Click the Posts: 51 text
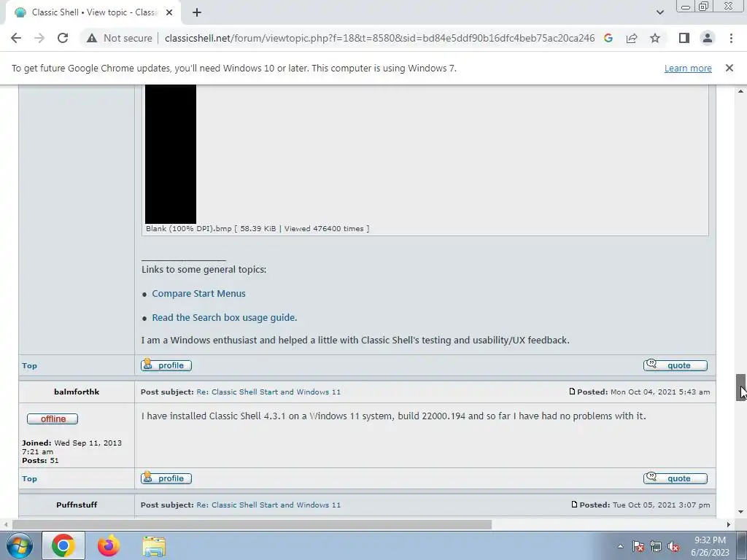The height and width of the screenshot is (560, 747). pyautogui.click(x=40, y=461)
